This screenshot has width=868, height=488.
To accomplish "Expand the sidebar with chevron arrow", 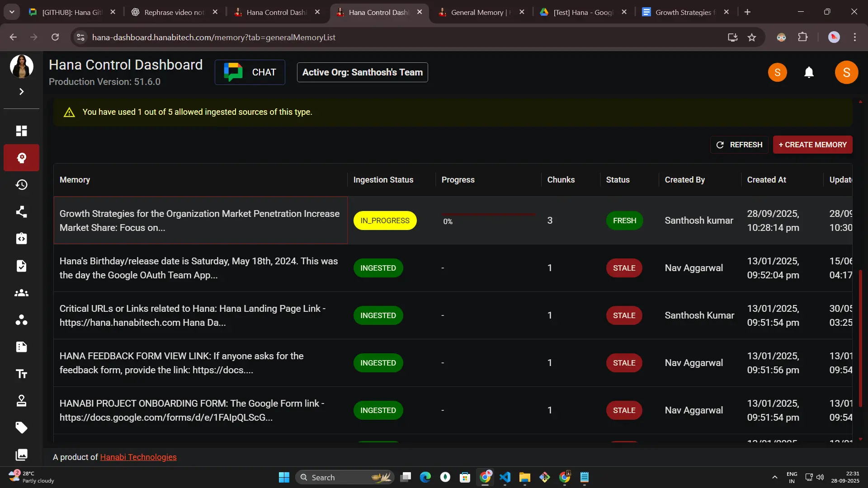I will tap(21, 92).
